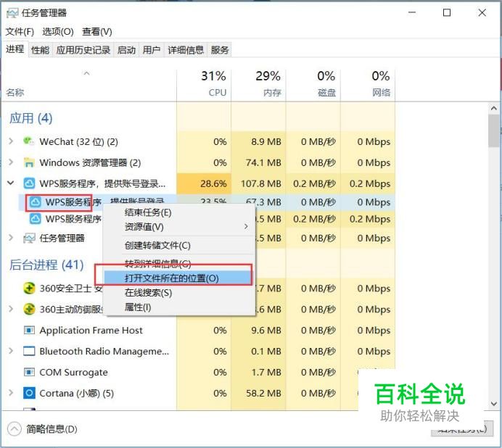
Task: Select the 进程 tab
Action: (x=15, y=49)
